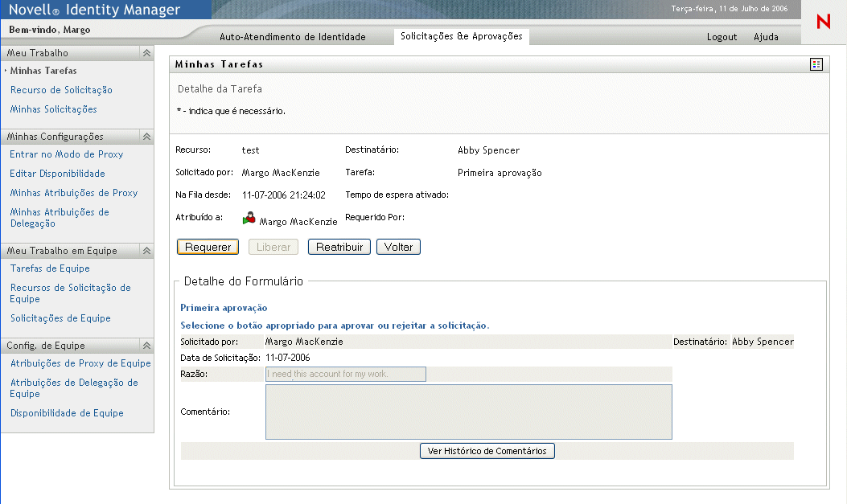Click the Data de Solicitação value 11-07-2006

288,358
